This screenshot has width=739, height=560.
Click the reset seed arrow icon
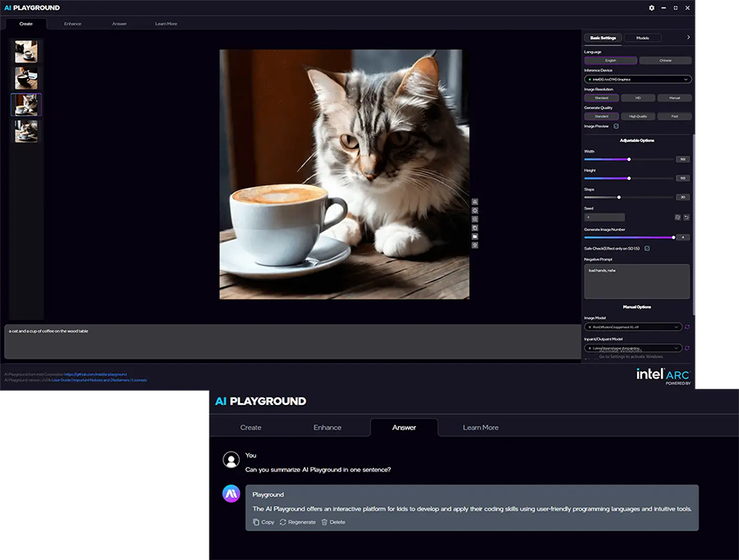coord(686,218)
